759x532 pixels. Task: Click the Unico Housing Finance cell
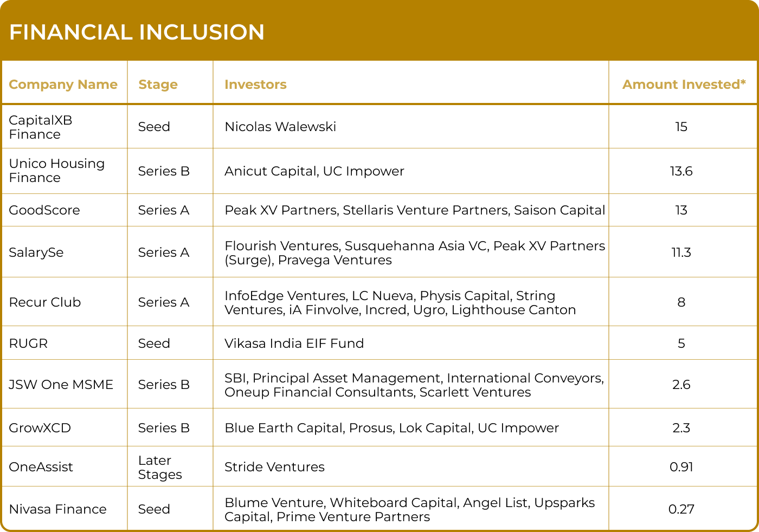click(x=56, y=171)
